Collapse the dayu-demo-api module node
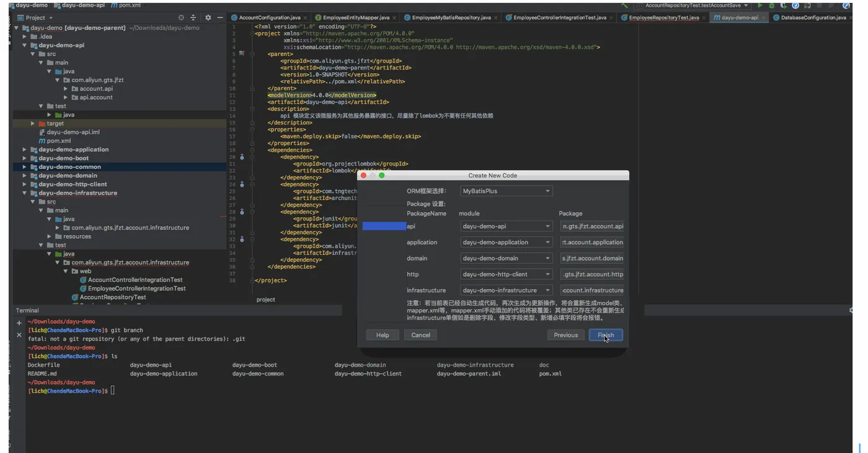This screenshot has width=868, height=453. pyautogui.click(x=25, y=45)
